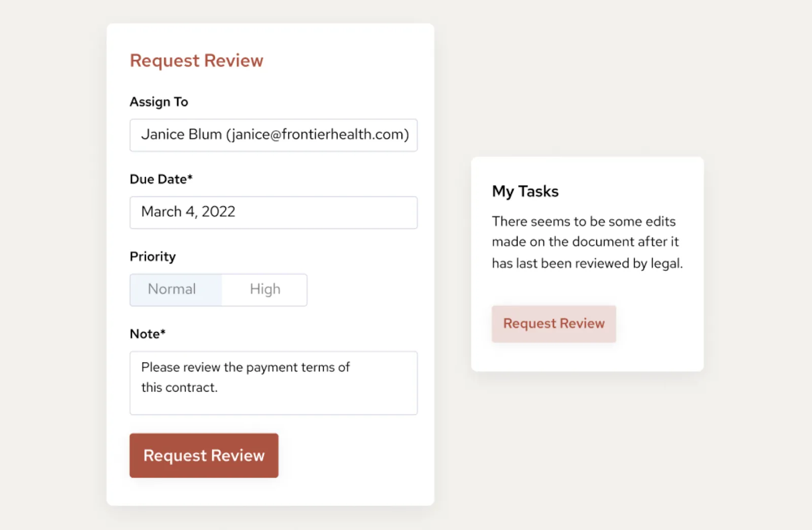The image size is (812, 530).
Task: Click the Due Date label
Action: [161, 179]
